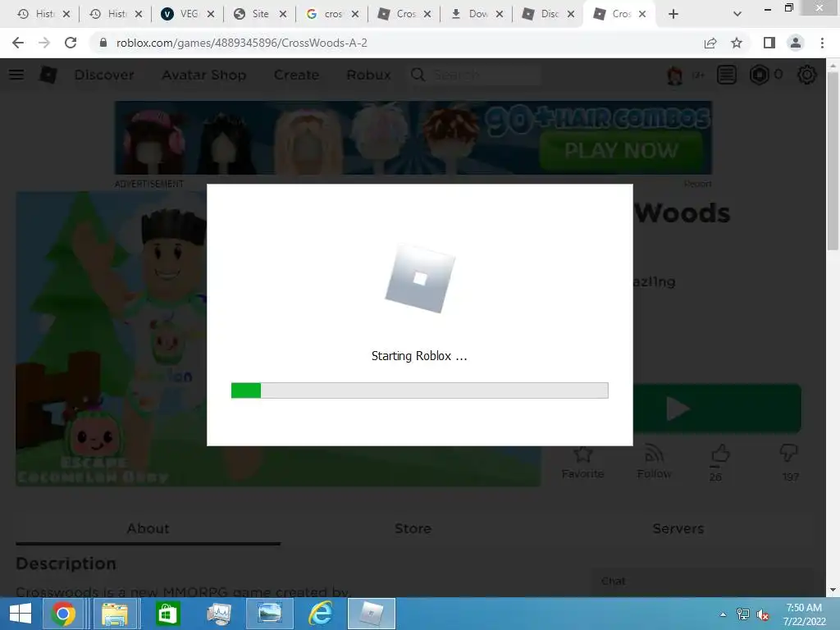Open Chrome from the taskbar
840x630 pixels.
point(63,614)
